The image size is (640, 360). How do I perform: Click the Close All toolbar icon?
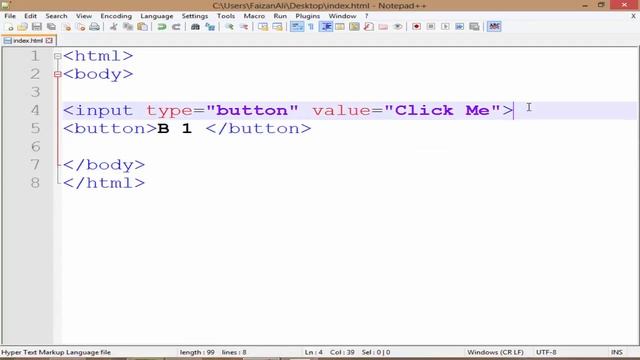pyautogui.click(x=81, y=27)
